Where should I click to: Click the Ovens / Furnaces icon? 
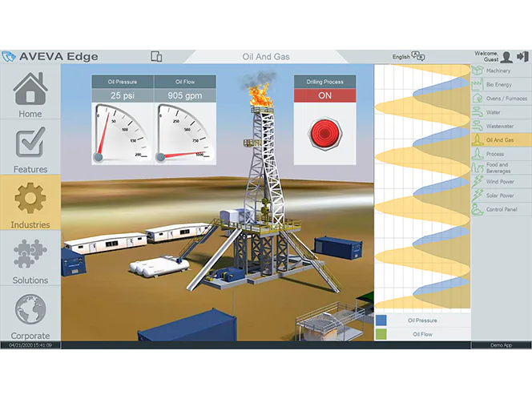[x=478, y=99]
